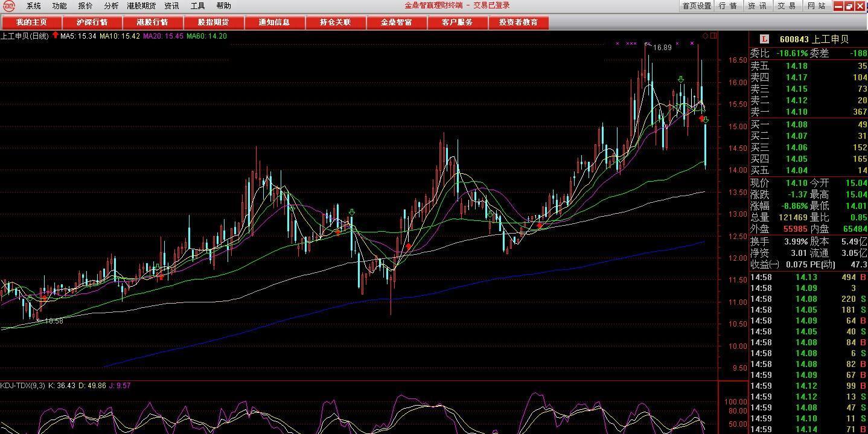868x434 pixels.
Task: Open the 股指期货 tab
Action: point(214,22)
